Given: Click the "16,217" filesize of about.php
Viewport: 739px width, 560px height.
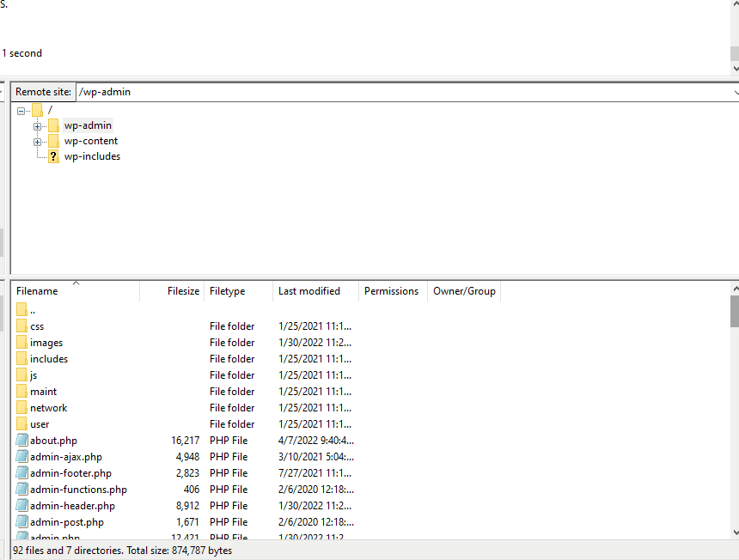Looking at the screenshot, I should 186,441.
